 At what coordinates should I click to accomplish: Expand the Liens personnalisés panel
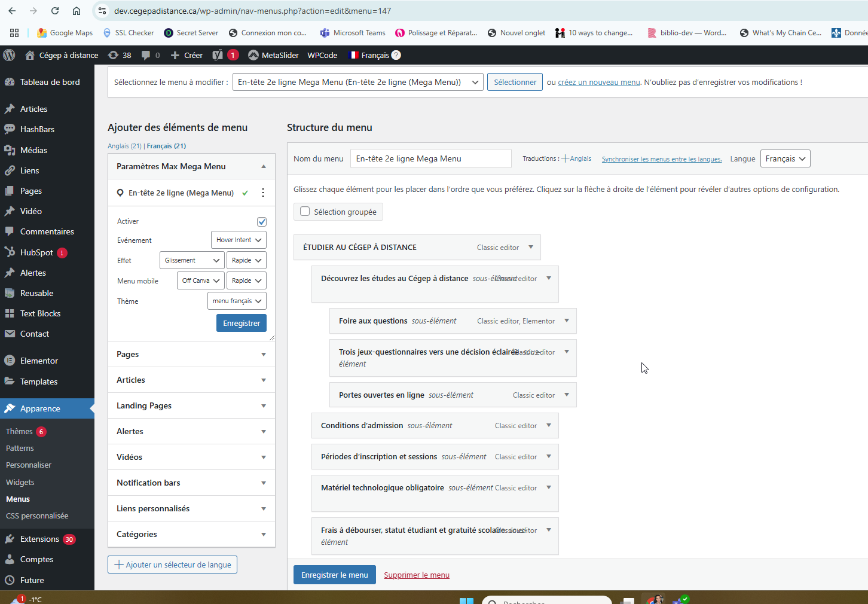191,508
